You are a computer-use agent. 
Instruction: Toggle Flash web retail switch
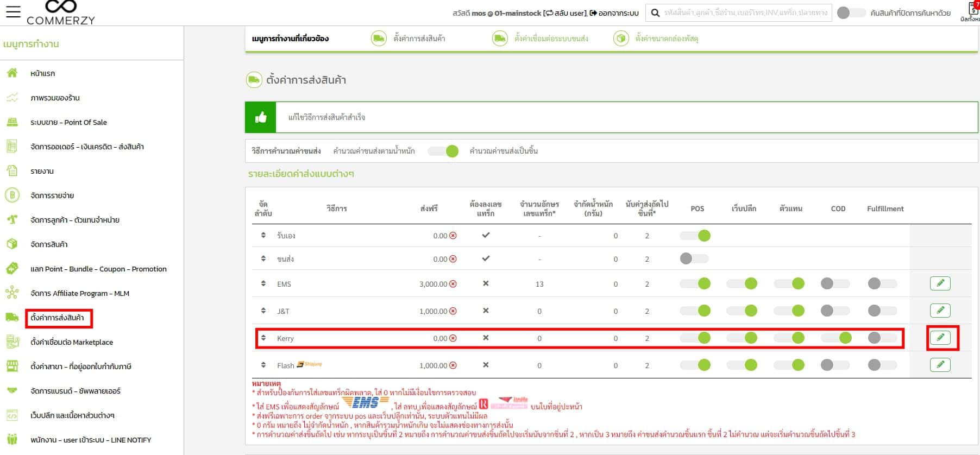point(742,365)
